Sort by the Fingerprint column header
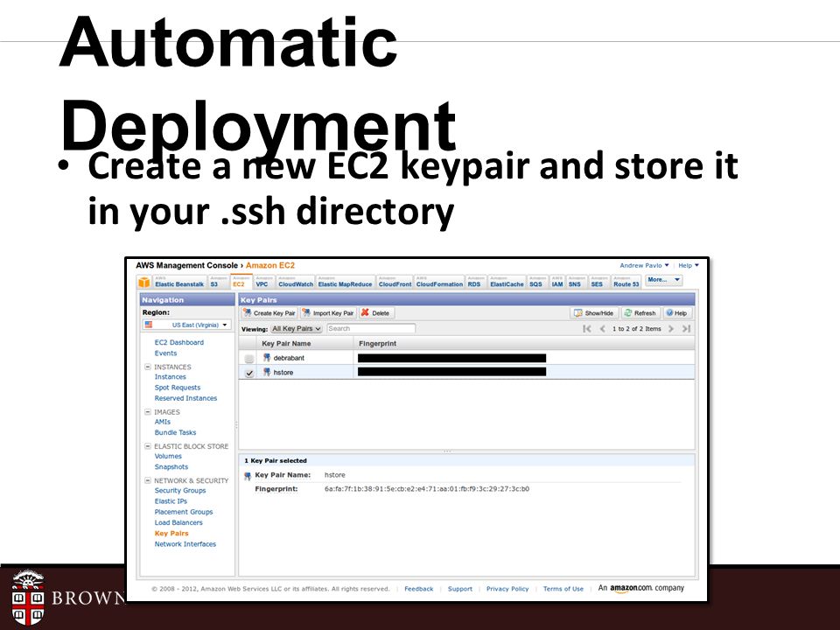The height and width of the screenshot is (630, 840). pyautogui.click(x=524, y=343)
